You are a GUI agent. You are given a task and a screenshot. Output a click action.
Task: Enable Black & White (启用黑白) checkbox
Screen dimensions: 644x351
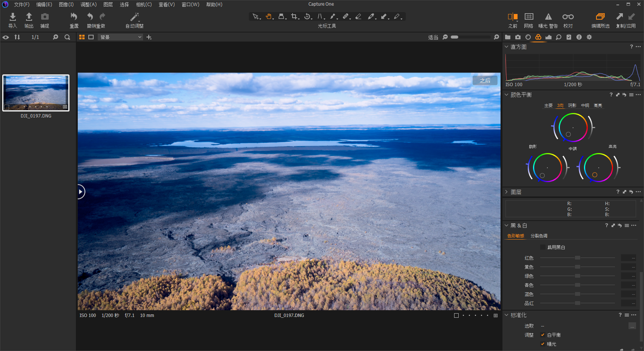click(x=542, y=247)
